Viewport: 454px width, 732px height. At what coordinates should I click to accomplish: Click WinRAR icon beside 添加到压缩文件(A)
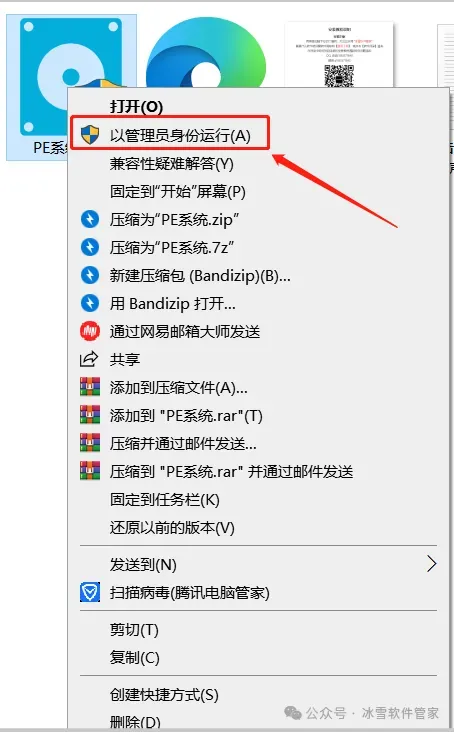[x=90, y=387]
